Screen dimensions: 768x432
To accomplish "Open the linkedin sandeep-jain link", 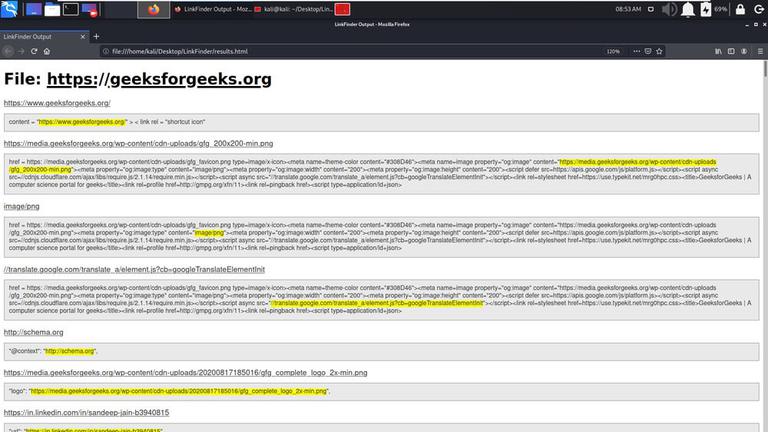I will 87,412.
